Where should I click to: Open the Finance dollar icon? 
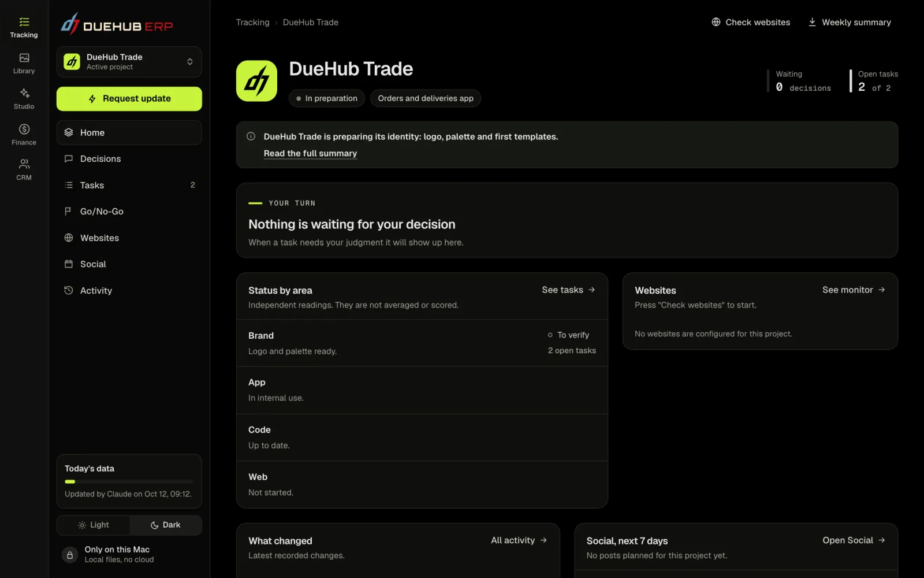(x=24, y=129)
